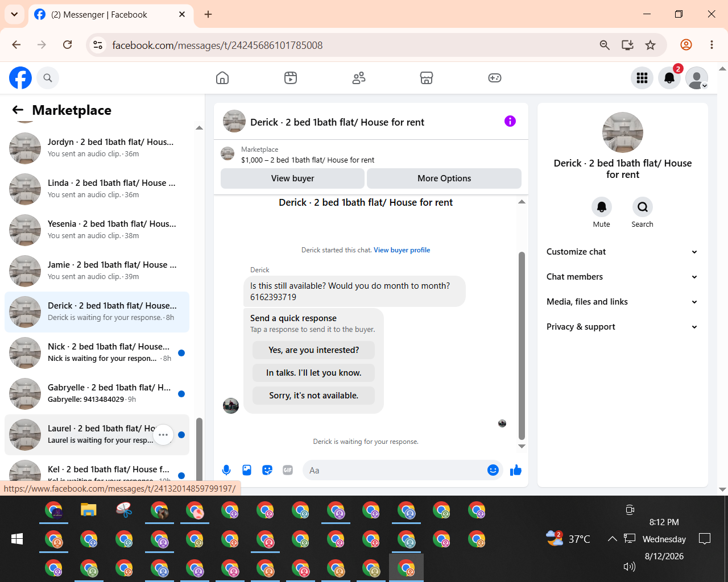Bookmark this page with star icon

point(651,45)
